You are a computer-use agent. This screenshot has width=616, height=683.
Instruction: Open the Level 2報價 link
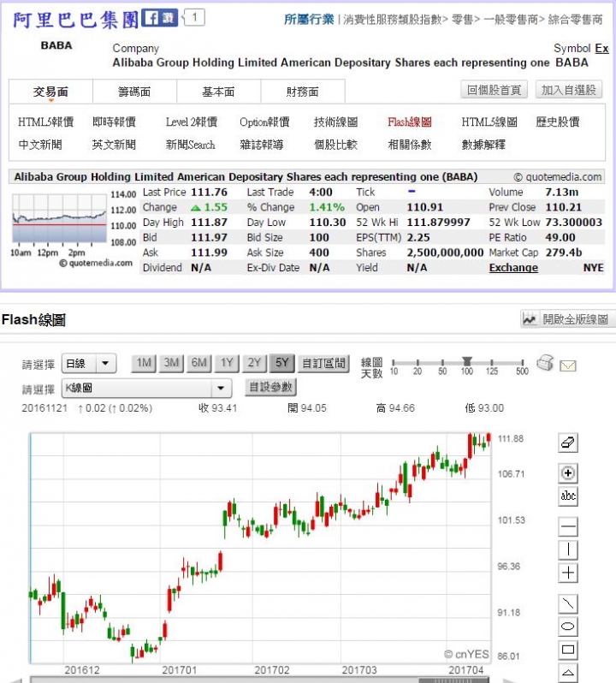pos(192,122)
